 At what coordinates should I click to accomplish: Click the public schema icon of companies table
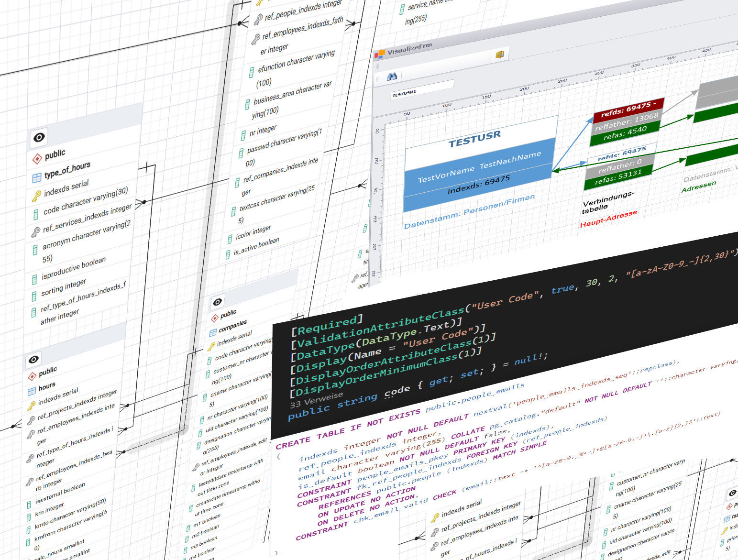(x=214, y=318)
